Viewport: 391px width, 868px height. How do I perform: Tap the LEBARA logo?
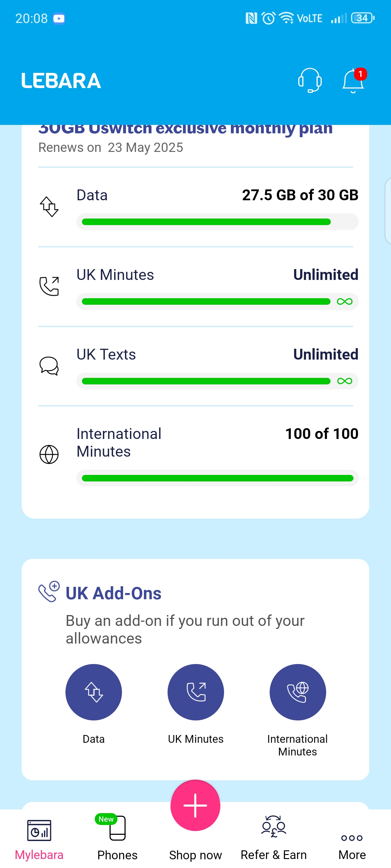[x=61, y=81]
